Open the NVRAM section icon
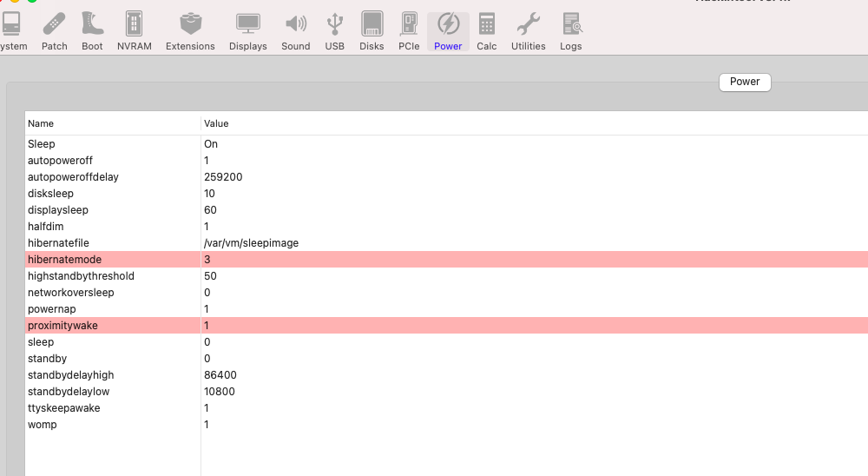Viewport: 868px width, 476px height. coord(135,30)
